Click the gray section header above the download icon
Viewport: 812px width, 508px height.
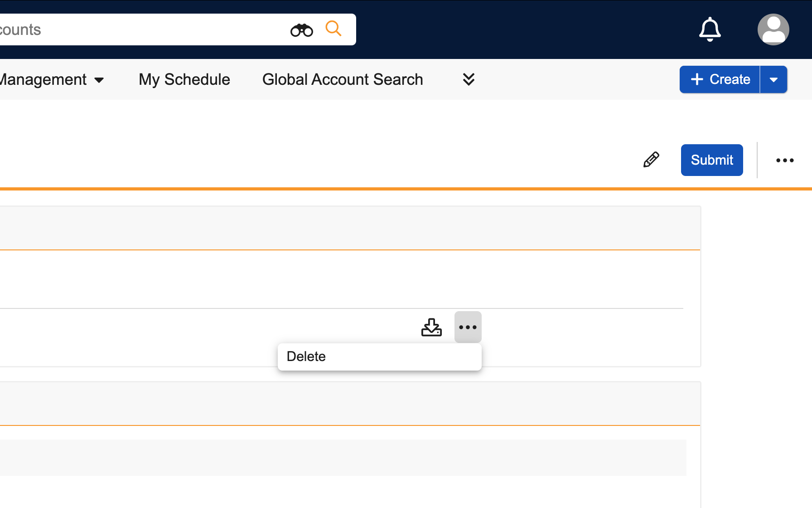(349, 228)
